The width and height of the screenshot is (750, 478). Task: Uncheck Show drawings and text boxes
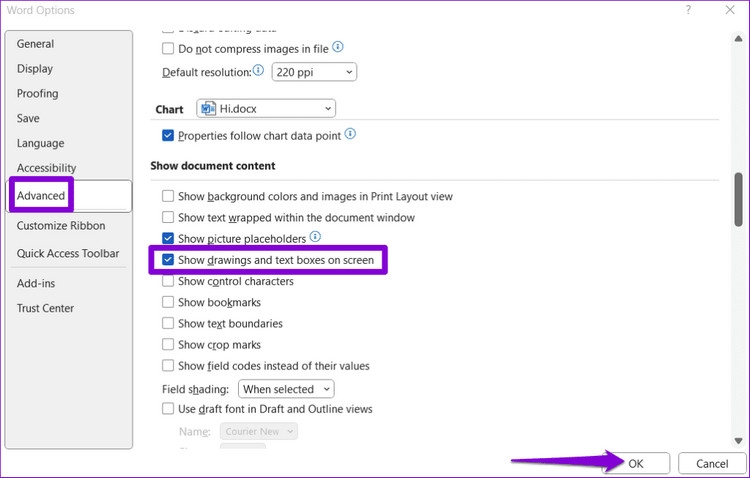[x=168, y=260]
